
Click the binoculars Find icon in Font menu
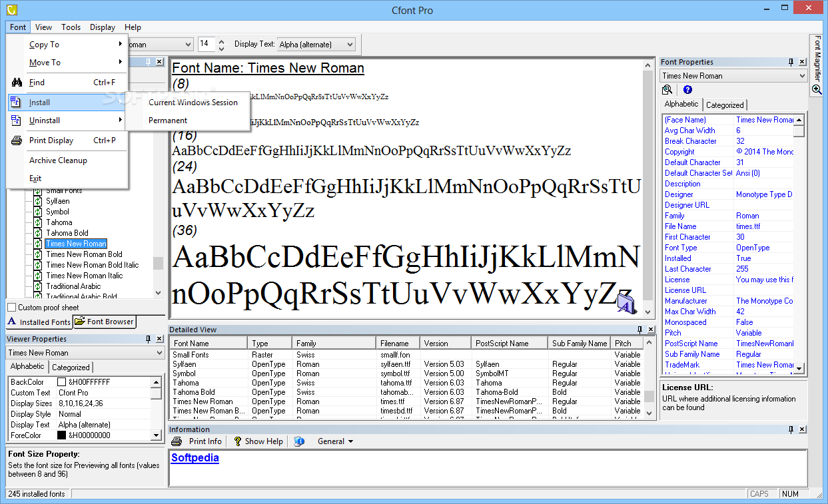[17, 83]
